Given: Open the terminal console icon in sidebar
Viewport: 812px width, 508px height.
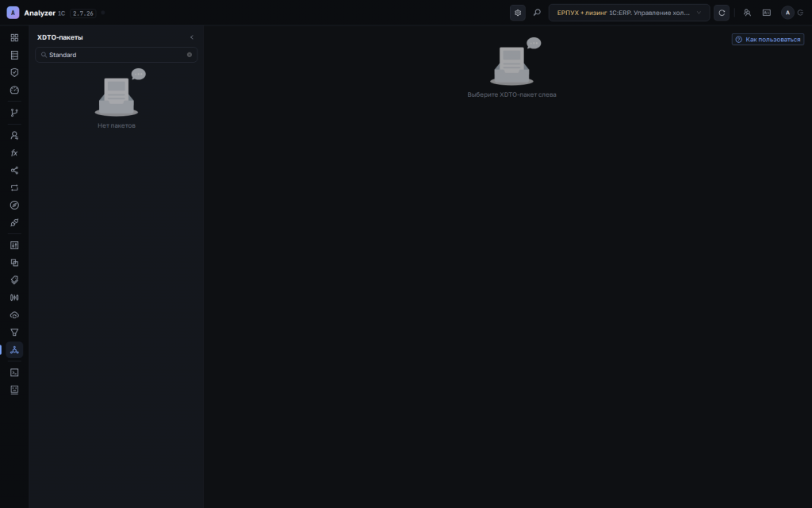Looking at the screenshot, I should click(14, 372).
